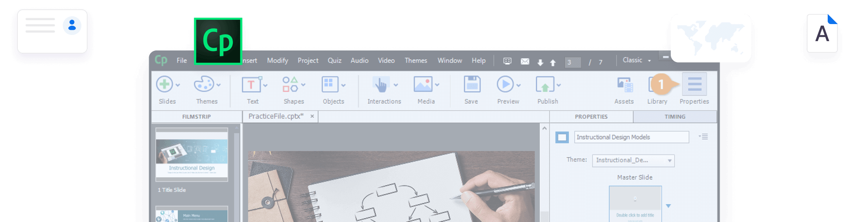Click the Media image icon
The height and width of the screenshot is (222, 868).
423,84
